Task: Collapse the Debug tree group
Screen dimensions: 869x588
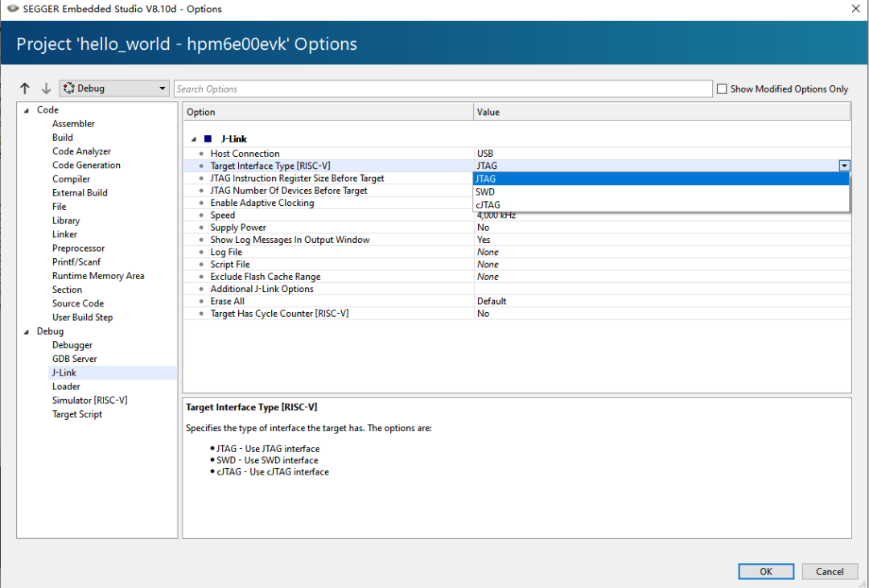Action: coord(26,331)
